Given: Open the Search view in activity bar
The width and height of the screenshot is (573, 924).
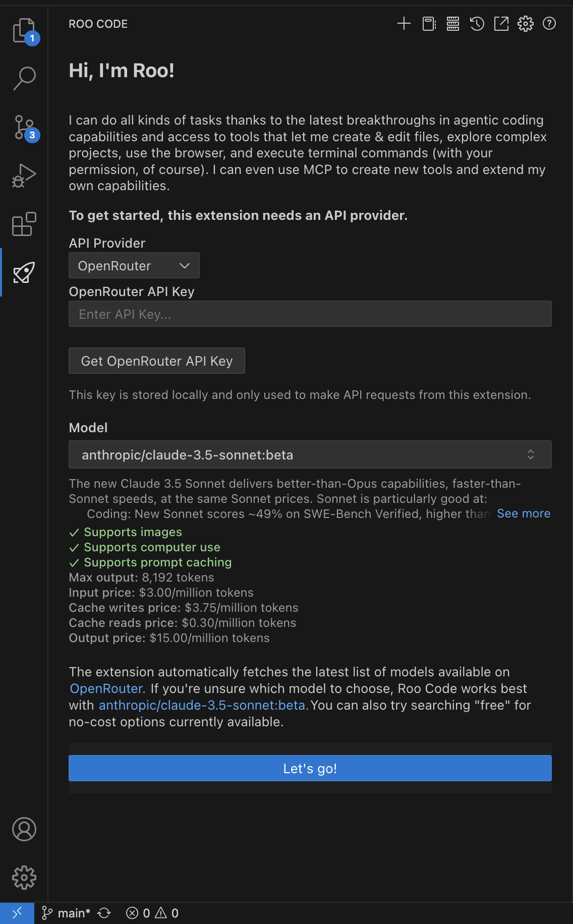Looking at the screenshot, I should tap(24, 79).
